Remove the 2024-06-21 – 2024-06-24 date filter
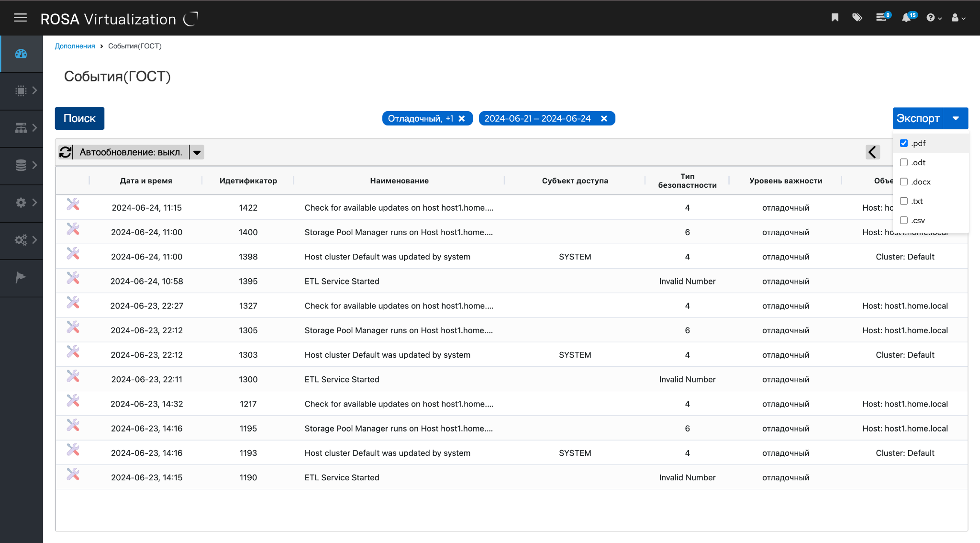Image resolution: width=980 pixels, height=543 pixels. point(604,119)
